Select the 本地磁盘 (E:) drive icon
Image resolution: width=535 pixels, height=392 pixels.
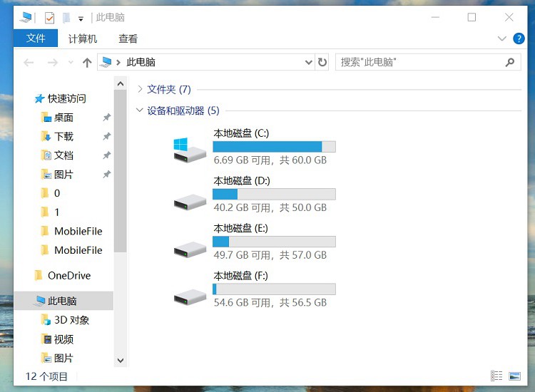(x=190, y=249)
